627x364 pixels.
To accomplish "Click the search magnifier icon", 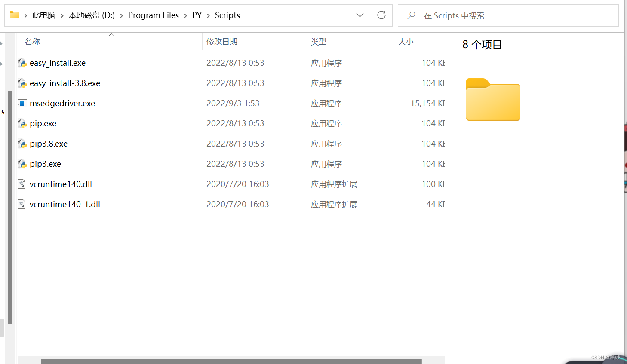I will (x=411, y=15).
